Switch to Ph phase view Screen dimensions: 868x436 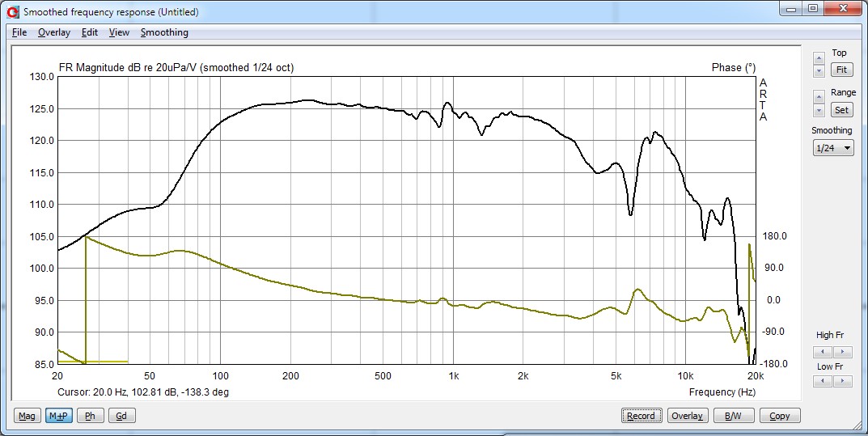point(91,416)
